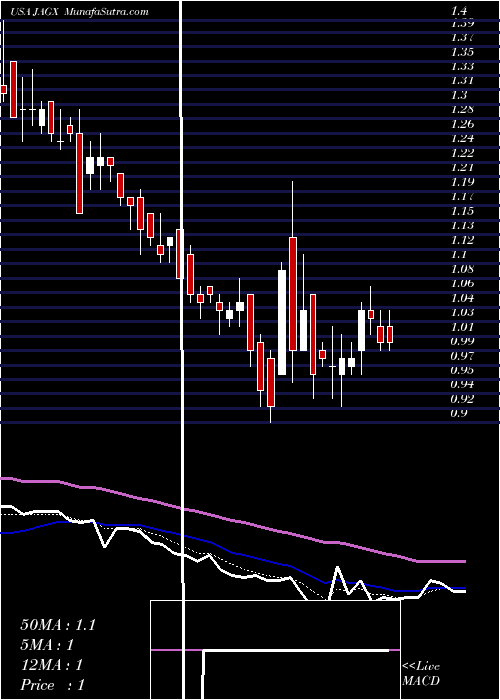
Task: Select the 1.21 price axis label
Action: point(462,167)
